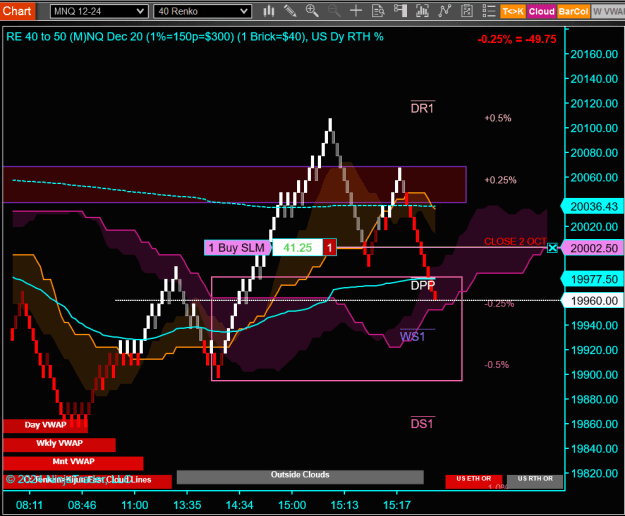Click the 20002.50 order price marker
The image size is (625, 516).
tap(594, 248)
